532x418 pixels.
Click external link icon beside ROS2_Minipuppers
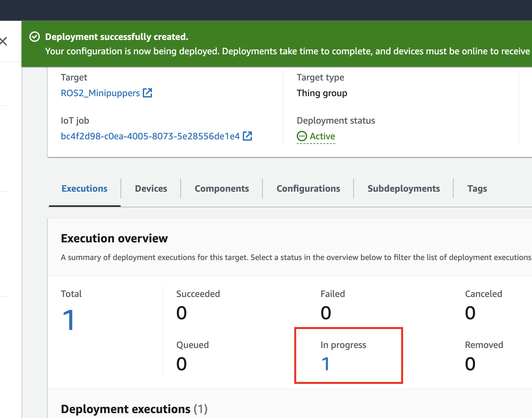click(148, 93)
